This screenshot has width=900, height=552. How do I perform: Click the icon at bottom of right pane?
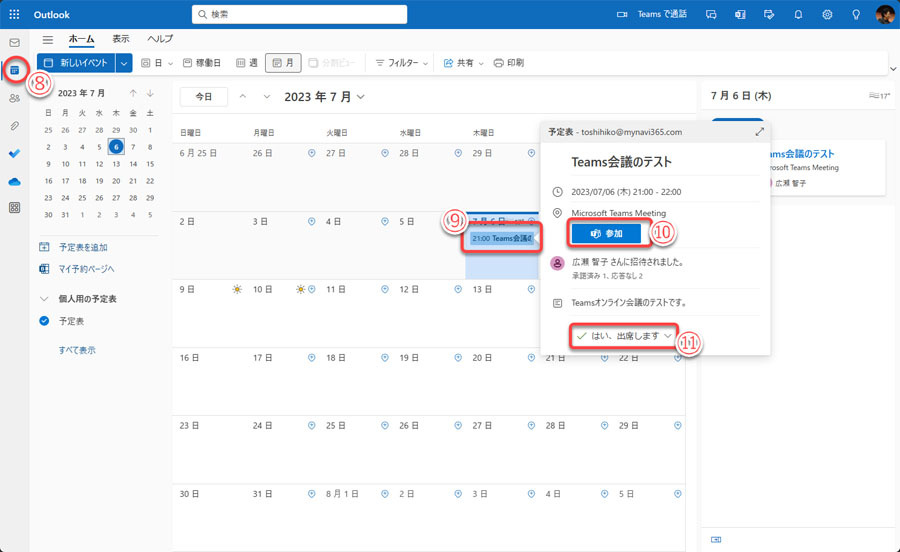716,539
